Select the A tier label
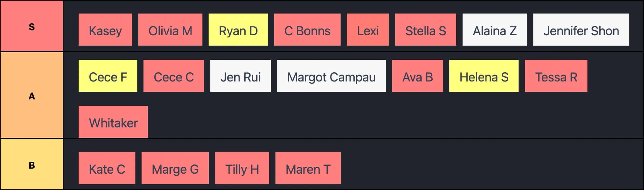Viewport: 644px width, 190px height. pos(31,96)
